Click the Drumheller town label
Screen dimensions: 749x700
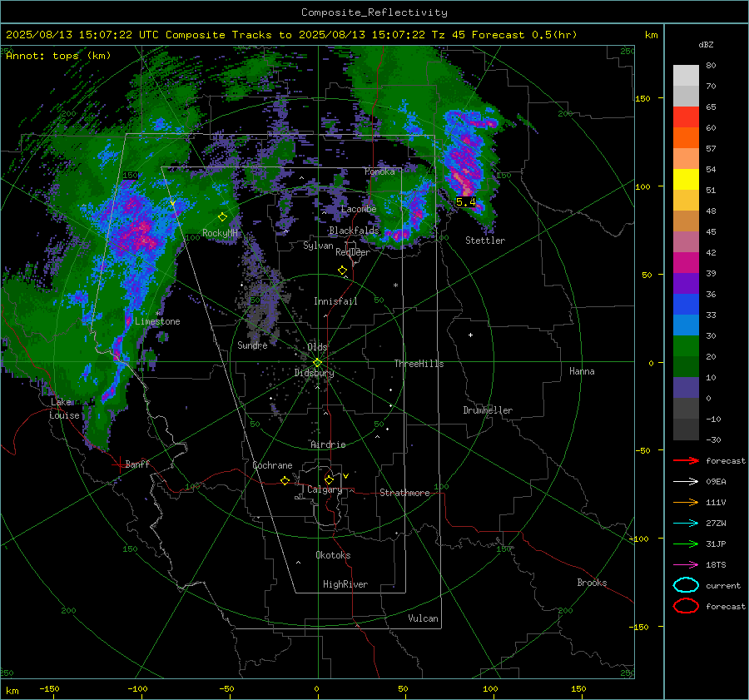pos(488,410)
